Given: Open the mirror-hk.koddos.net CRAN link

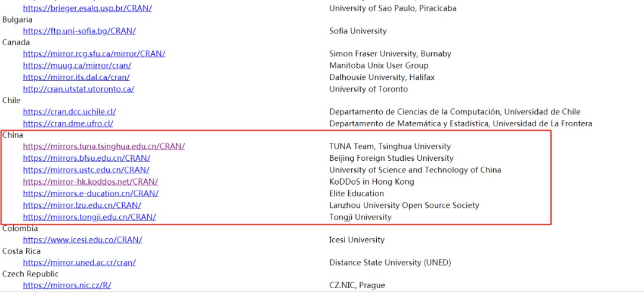Looking at the screenshot, I should tap(91, 182).
